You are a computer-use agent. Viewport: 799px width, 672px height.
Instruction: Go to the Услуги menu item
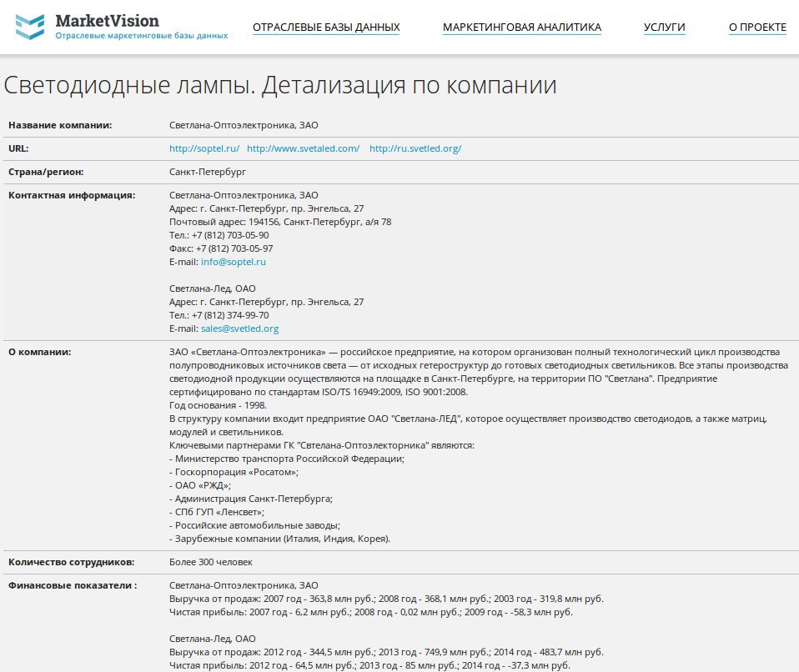point(665,27)
